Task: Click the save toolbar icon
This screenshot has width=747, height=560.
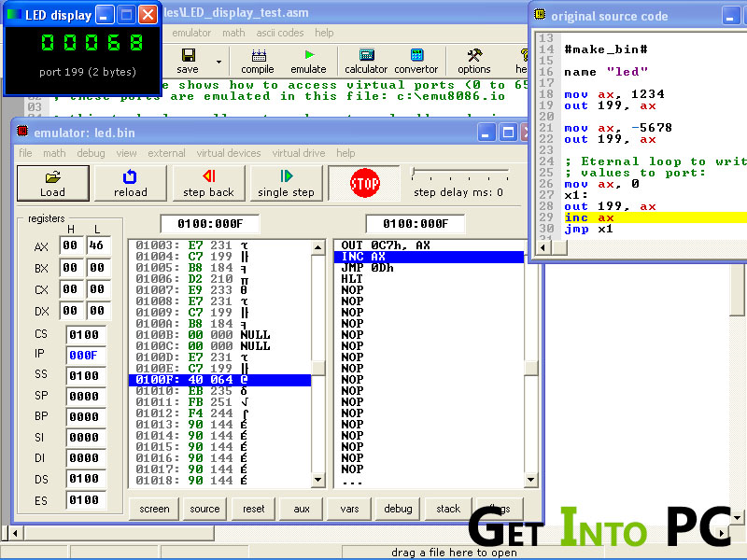Action: [x=188, y=61]
